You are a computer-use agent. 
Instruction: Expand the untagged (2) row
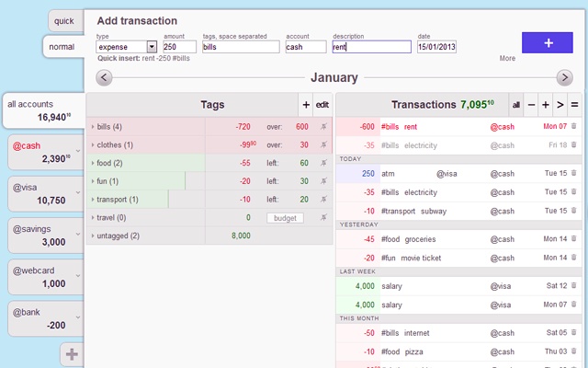[x=93, y=236]
